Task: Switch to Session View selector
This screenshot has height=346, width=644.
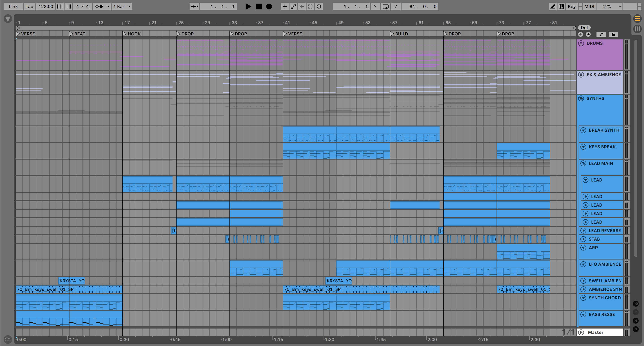Action: tap(637, 29)
